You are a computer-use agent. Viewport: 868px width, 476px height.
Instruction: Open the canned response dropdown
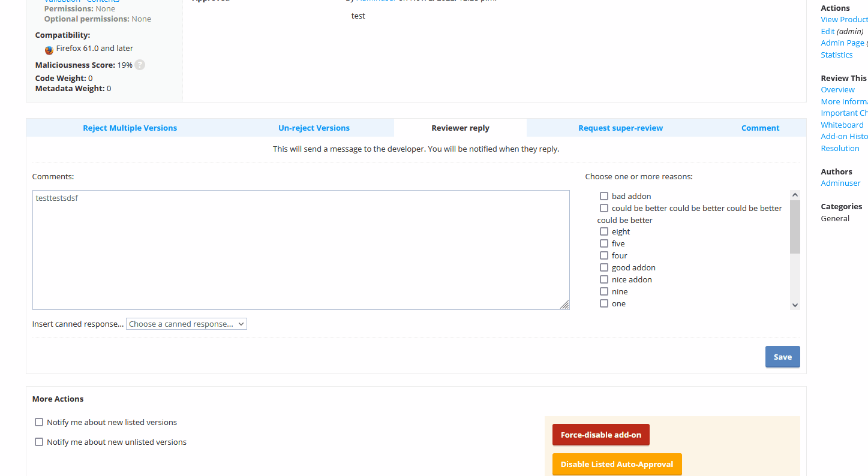186,323
